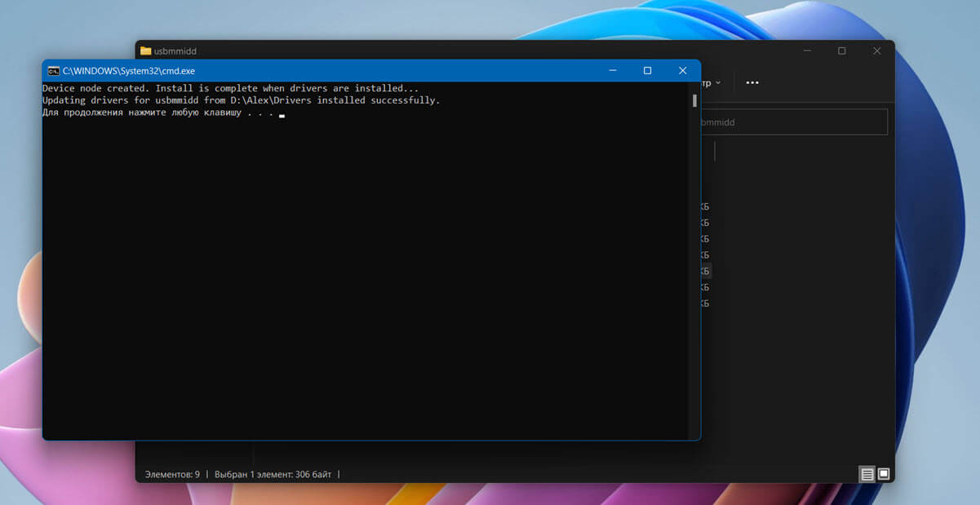Click 'Updating drivers for usbmmidd' output line
Image resolution: width=980 pixels, height=505 pixels.
tap(241, 100)
